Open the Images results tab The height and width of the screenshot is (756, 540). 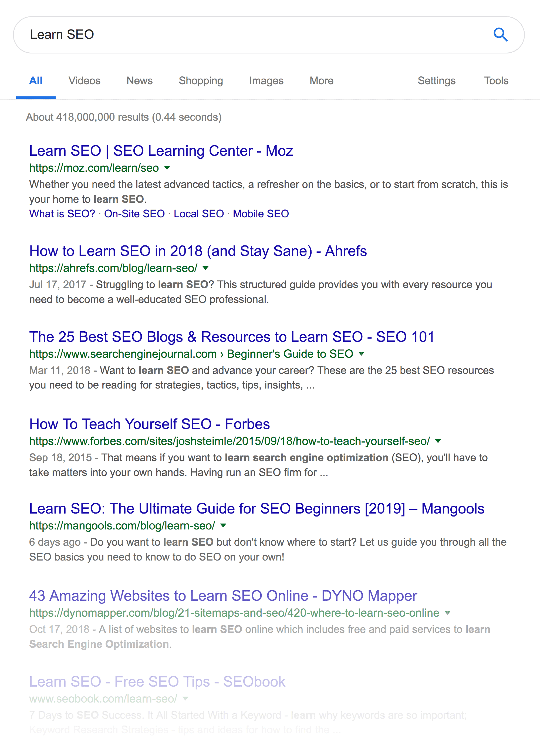pos(266,81)
